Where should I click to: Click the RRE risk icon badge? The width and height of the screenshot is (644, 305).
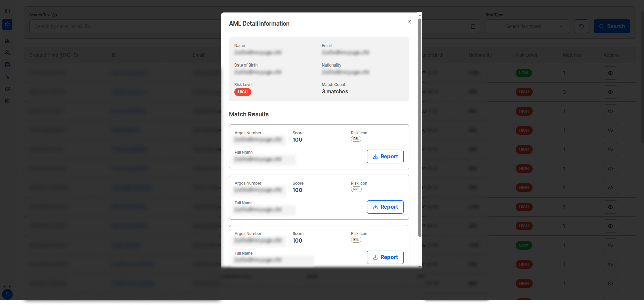(x=356, y=189)
